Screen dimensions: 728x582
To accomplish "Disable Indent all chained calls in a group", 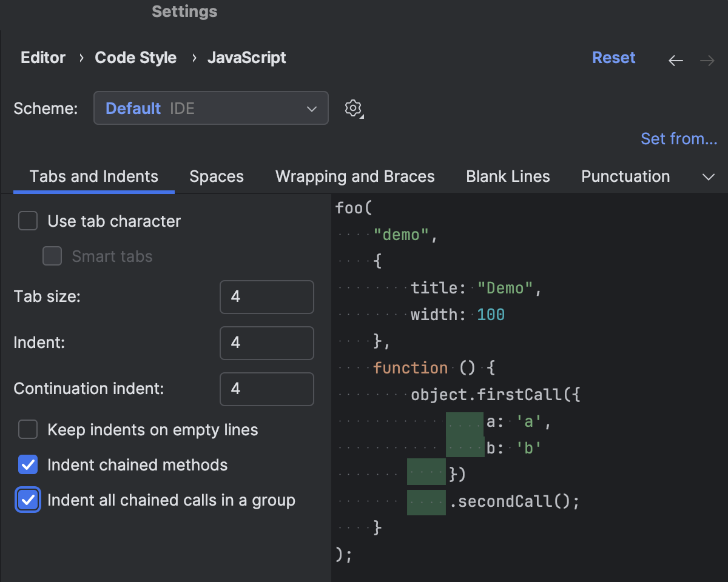I will click(27, 500).
